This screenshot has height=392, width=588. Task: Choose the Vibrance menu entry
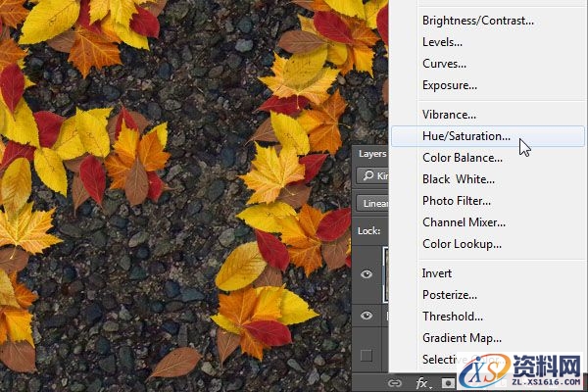449,115
